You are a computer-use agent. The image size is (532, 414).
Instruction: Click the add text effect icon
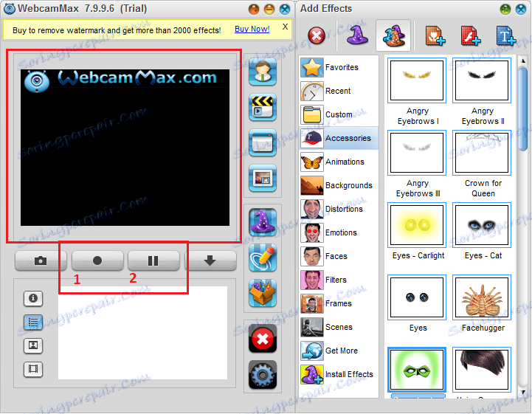(x=506, y=35)
